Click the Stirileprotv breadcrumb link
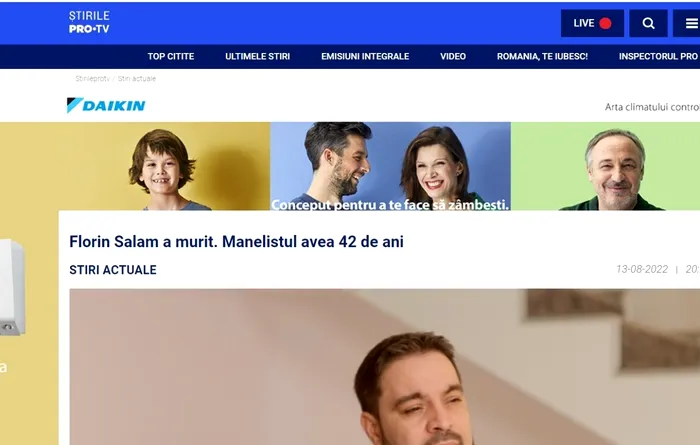 (92, 79)
